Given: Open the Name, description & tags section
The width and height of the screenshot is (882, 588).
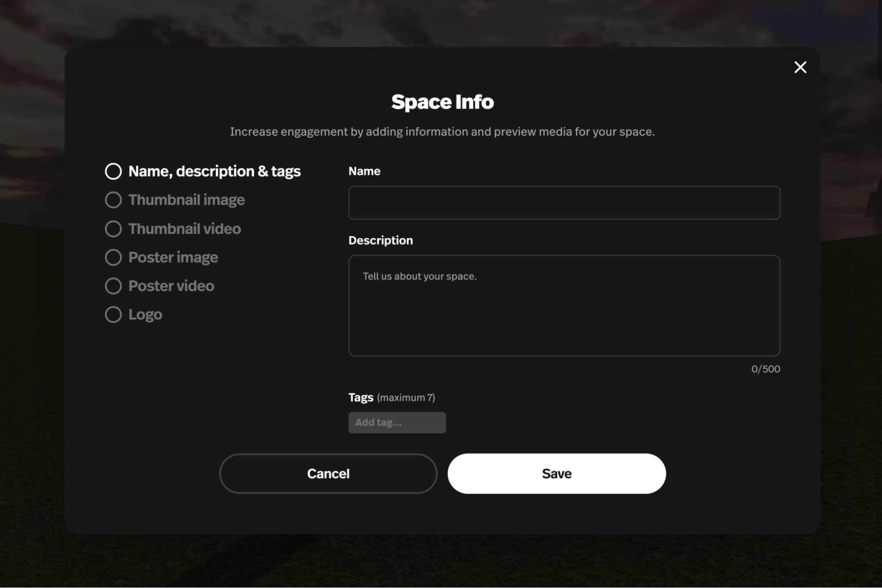Looking at the screenshot, I should click(x=214, y=171).
